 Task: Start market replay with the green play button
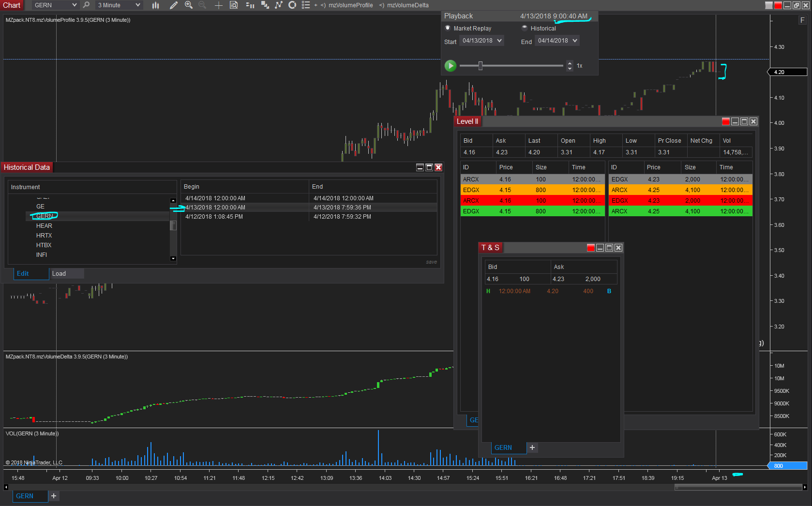pyautogui.click(x=451, y=66)
